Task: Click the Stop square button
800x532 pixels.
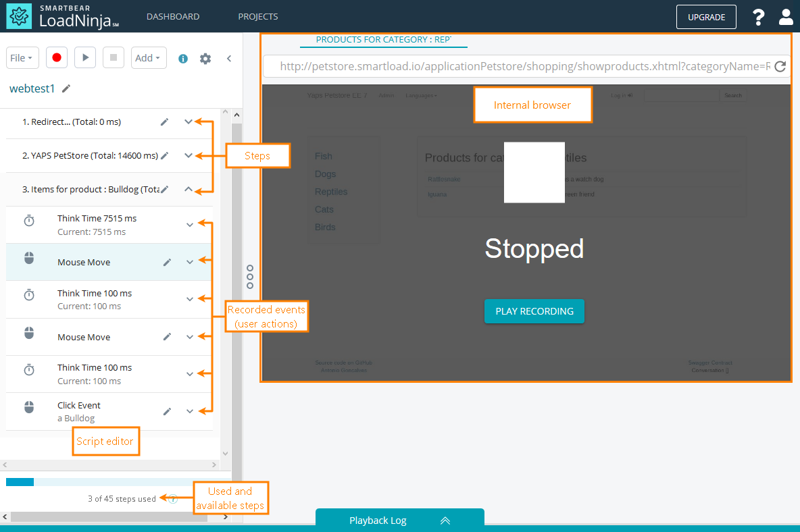Action: [x=113, y=58]
